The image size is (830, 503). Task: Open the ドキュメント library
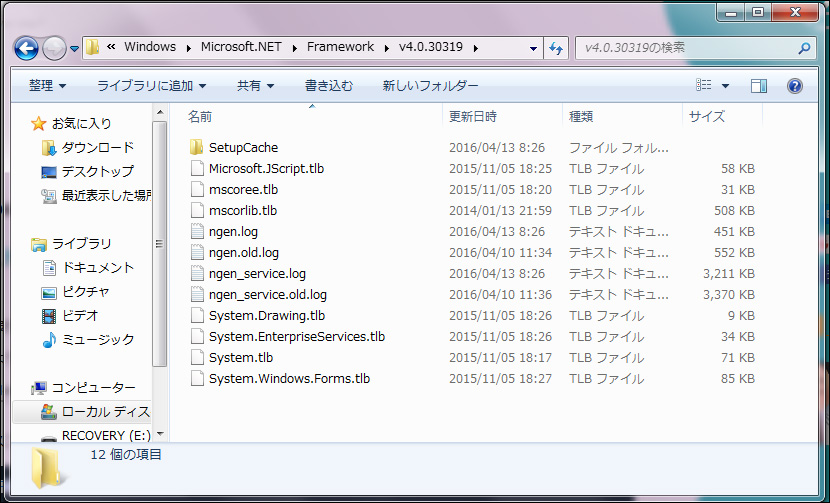pos(97,267)
